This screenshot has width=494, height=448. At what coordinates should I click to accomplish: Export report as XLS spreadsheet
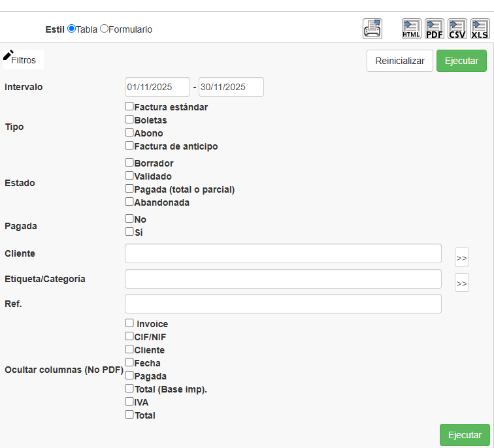coord(480,29)
